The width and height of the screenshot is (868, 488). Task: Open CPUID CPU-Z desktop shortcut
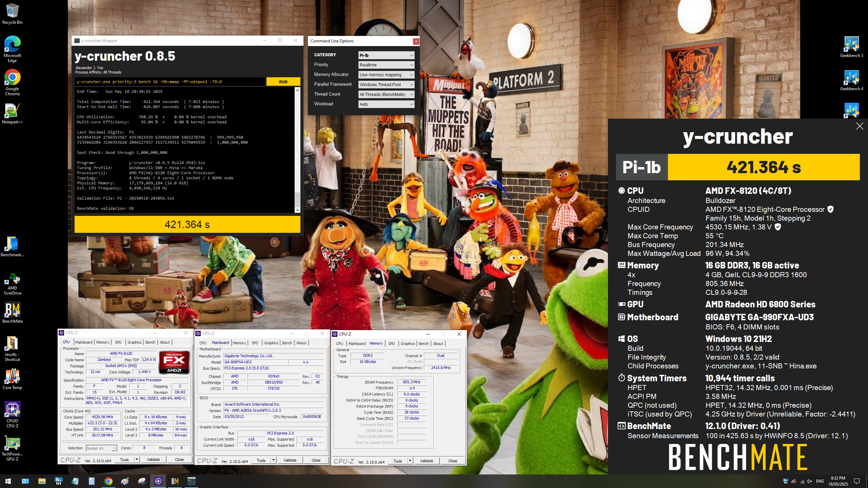(x=12, y=414)
